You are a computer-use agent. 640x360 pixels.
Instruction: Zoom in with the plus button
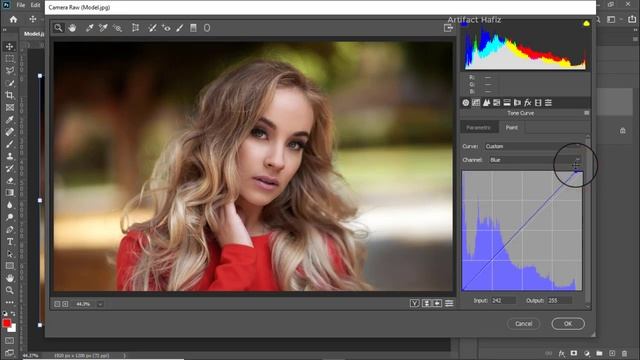[x=65, y=304]
